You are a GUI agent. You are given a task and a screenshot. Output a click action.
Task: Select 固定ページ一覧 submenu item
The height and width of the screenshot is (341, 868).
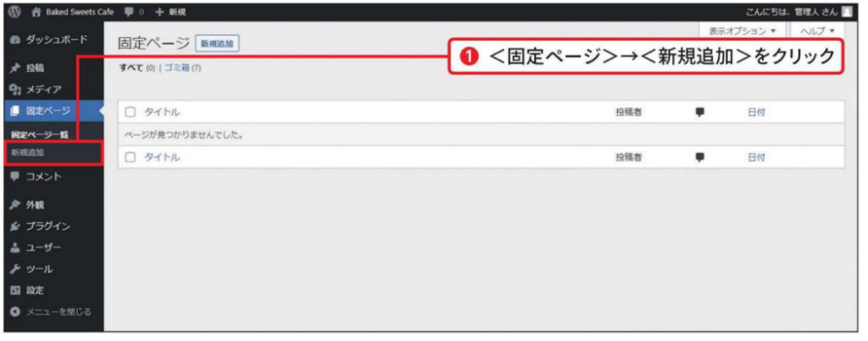[x=36, y=135]
